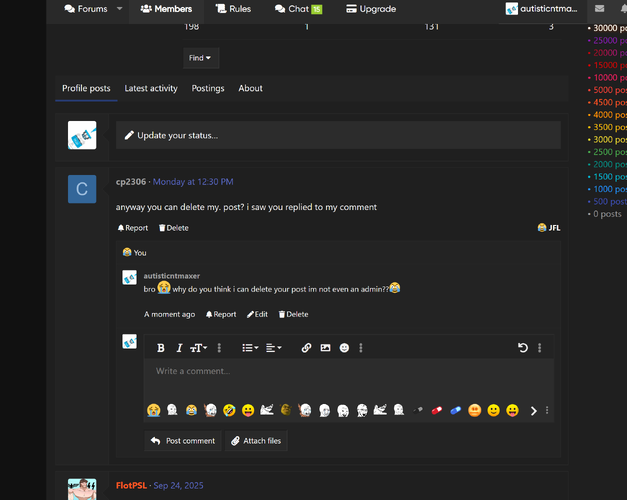Click the undo icon in editor
627x500 pixels.
(x=522, y=348)
